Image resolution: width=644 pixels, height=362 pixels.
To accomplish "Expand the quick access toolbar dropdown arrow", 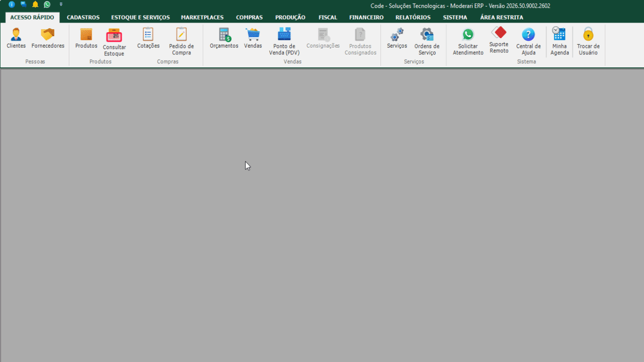I will click(61, 5).
